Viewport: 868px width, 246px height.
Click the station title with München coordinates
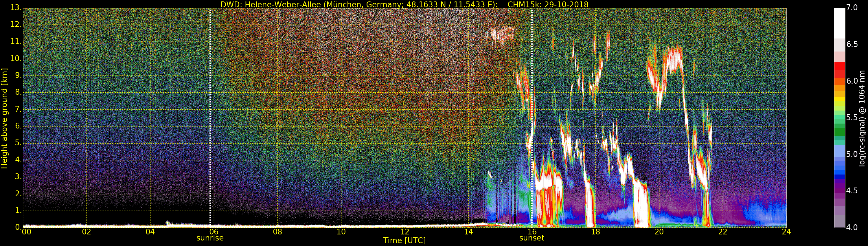tap(359, 4)
